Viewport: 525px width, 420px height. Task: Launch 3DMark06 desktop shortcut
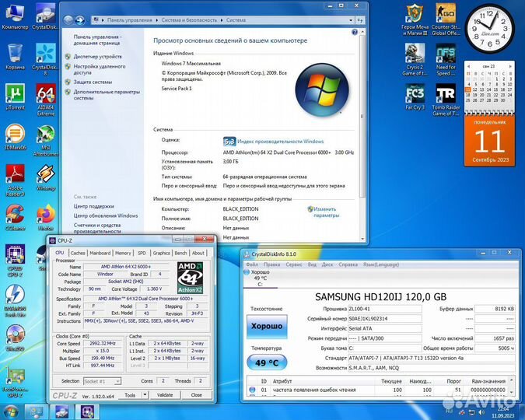click(15, 138)
